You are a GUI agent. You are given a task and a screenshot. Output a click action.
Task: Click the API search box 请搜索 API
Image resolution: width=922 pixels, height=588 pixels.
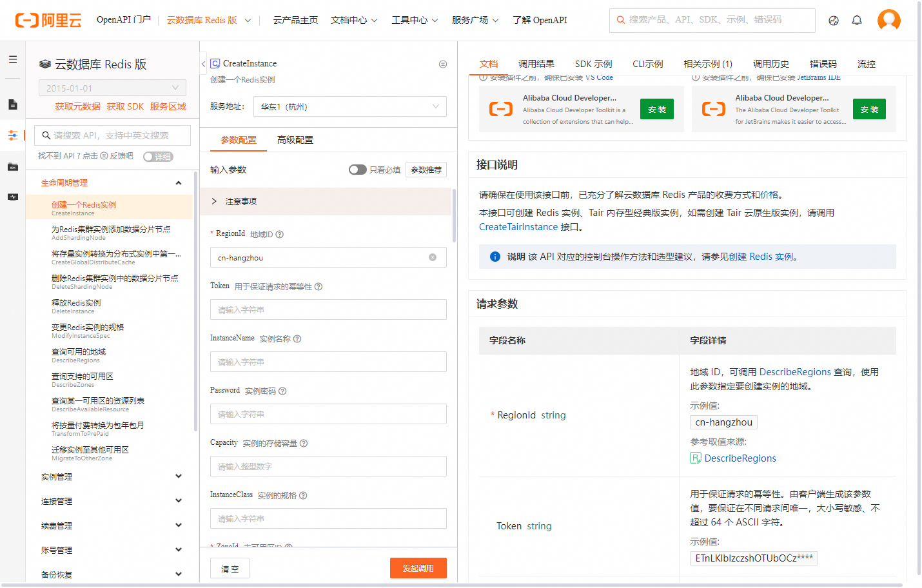click(112, 135)
